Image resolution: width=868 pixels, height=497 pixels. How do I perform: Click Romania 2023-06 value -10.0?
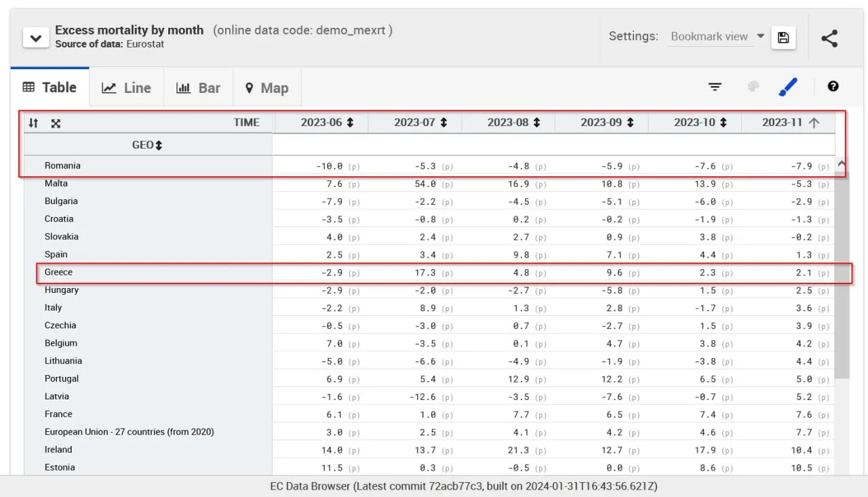point(329,166)
